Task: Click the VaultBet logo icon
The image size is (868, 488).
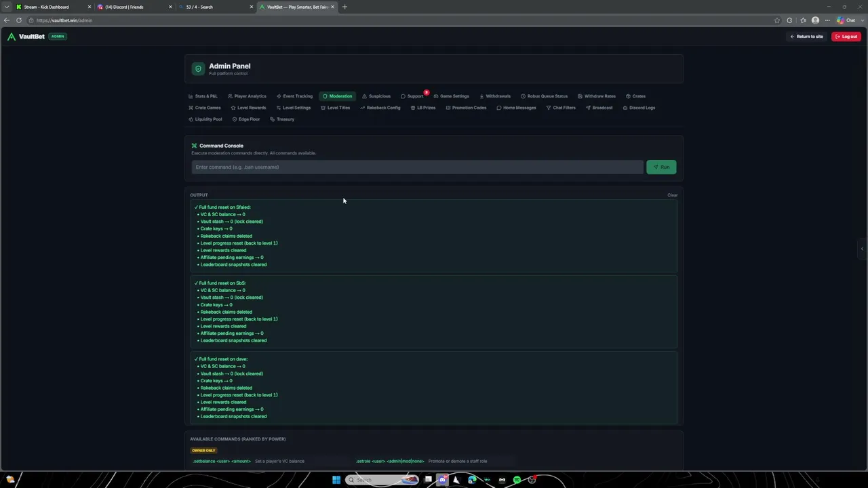Action: [11, 37]
